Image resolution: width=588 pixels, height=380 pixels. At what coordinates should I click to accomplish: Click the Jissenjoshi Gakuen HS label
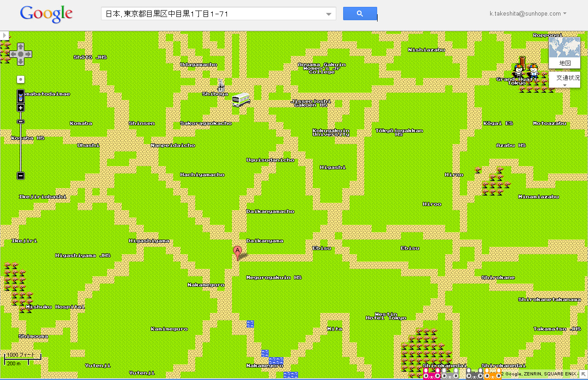311,103
